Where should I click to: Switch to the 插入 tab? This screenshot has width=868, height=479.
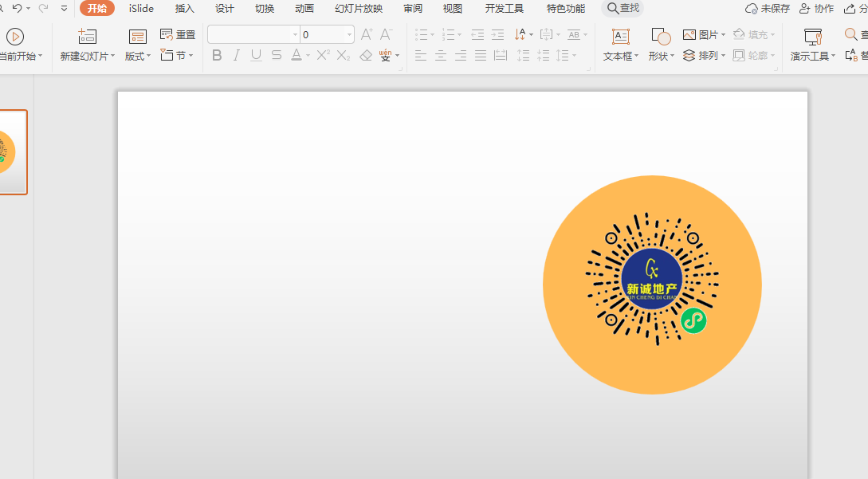(184, 8)
